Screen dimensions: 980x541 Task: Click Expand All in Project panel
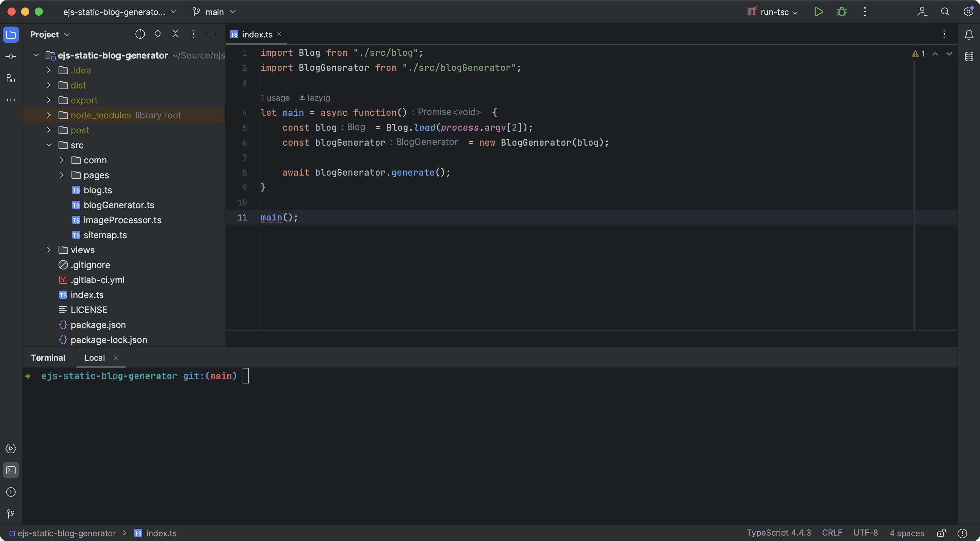click(158, 34)
